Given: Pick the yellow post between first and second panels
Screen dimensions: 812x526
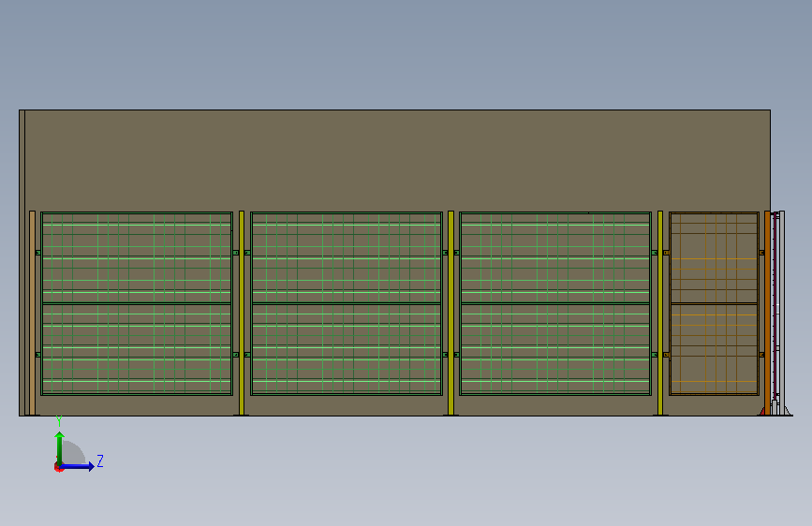Looking at the screenshot, I should point(242,313).
